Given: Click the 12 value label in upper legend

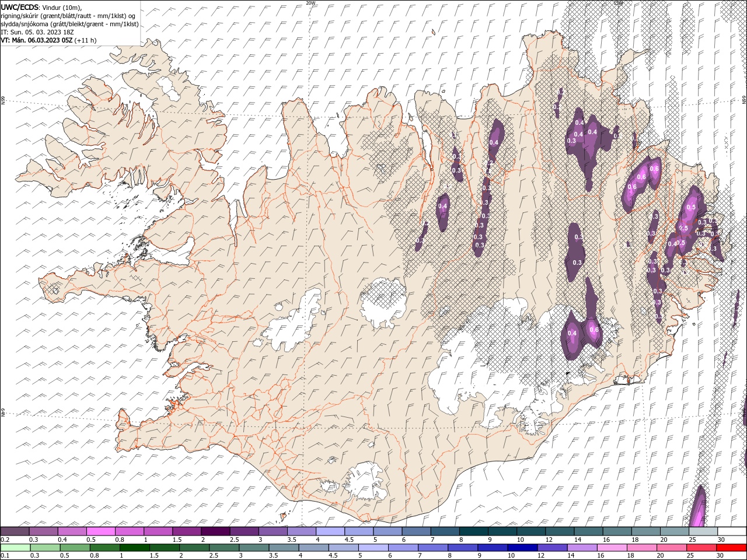Looking at the screenshot, I should (x=550, y=540).
